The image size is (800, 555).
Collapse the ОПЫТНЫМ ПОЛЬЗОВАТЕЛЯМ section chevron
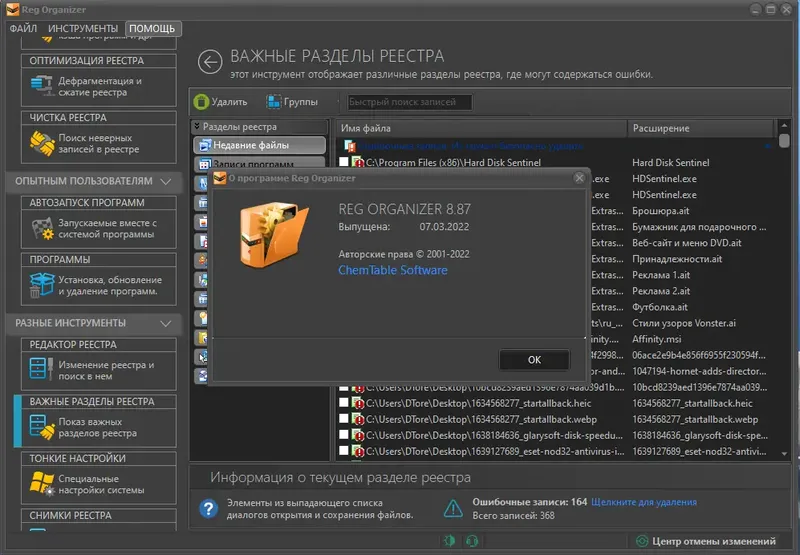166,182
